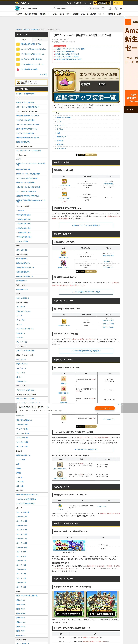
Task: Open 最強武器 nav item
Action: click(x=76, y=14)
